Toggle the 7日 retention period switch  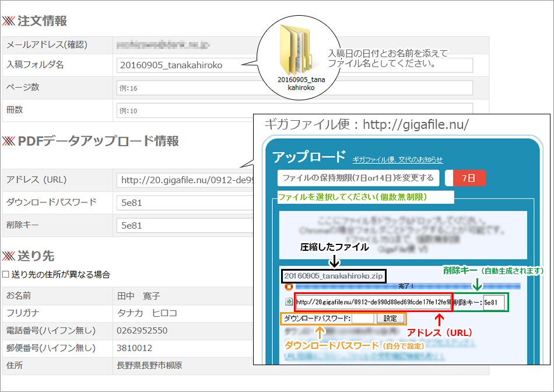tap(465, 178)
